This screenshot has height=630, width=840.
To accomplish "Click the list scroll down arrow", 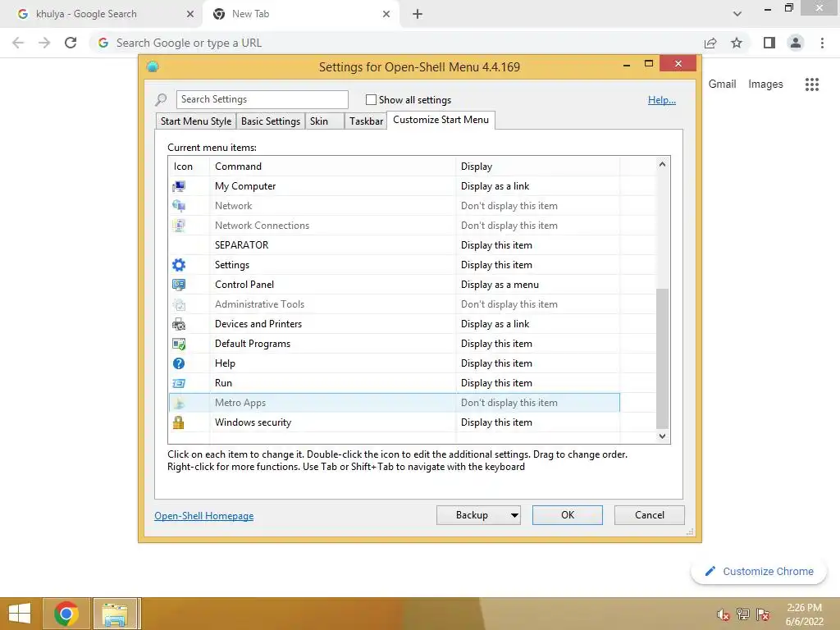I will [x=663, y=436].
